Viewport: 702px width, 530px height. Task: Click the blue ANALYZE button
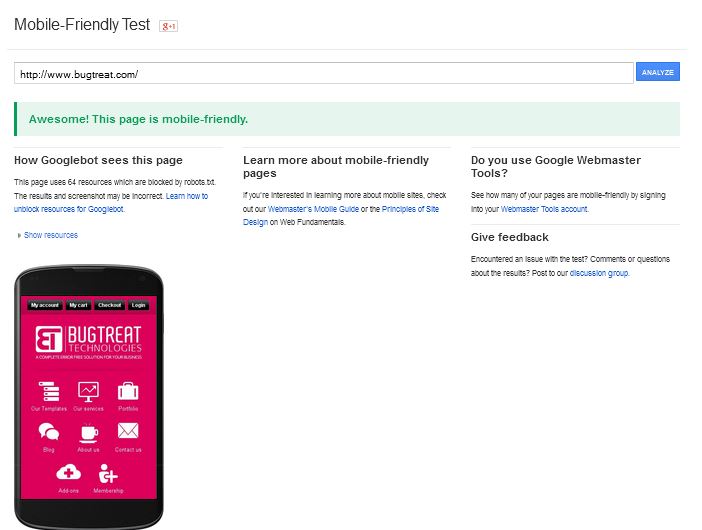click(x=657, y=72)
